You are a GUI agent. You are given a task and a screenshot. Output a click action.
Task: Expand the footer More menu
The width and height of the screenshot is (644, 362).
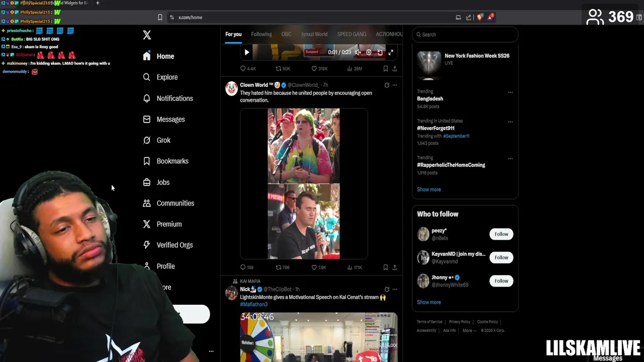click(469, 330)
